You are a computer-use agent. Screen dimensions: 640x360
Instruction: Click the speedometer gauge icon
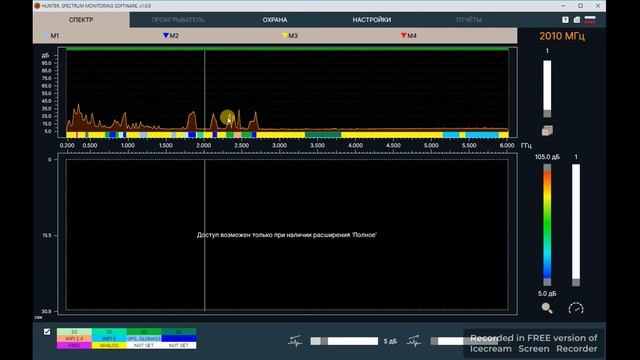576,308
